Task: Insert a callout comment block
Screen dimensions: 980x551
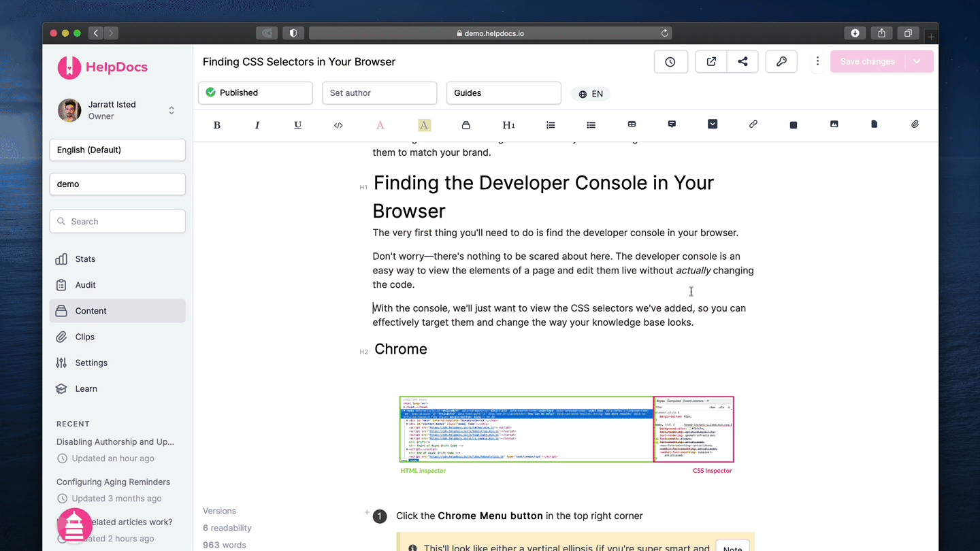Action: coord(672,124)
